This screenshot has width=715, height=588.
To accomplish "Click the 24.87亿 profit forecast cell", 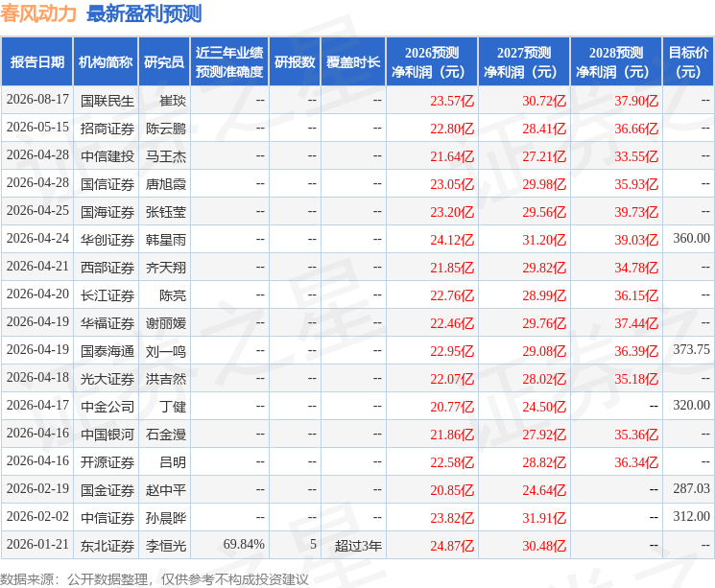I will 452,546.
